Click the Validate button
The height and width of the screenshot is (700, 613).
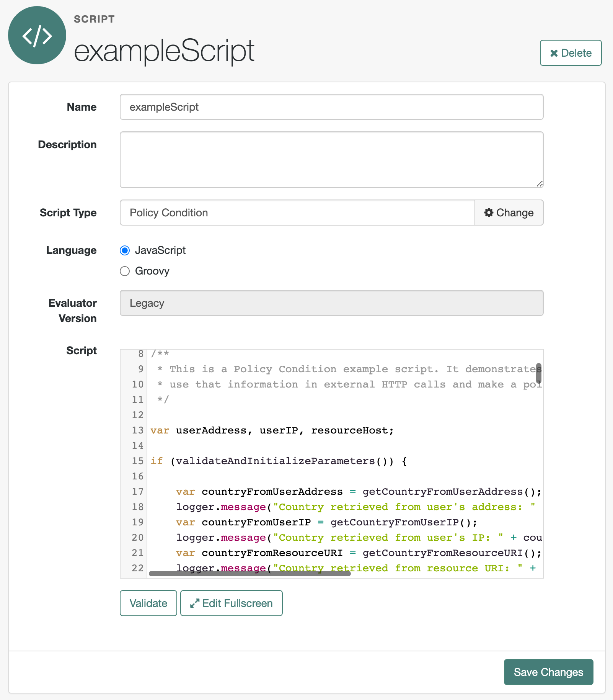148,603
